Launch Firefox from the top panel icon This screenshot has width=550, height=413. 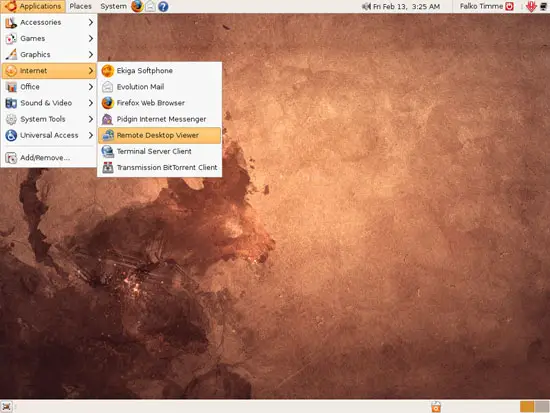point(137,6)
